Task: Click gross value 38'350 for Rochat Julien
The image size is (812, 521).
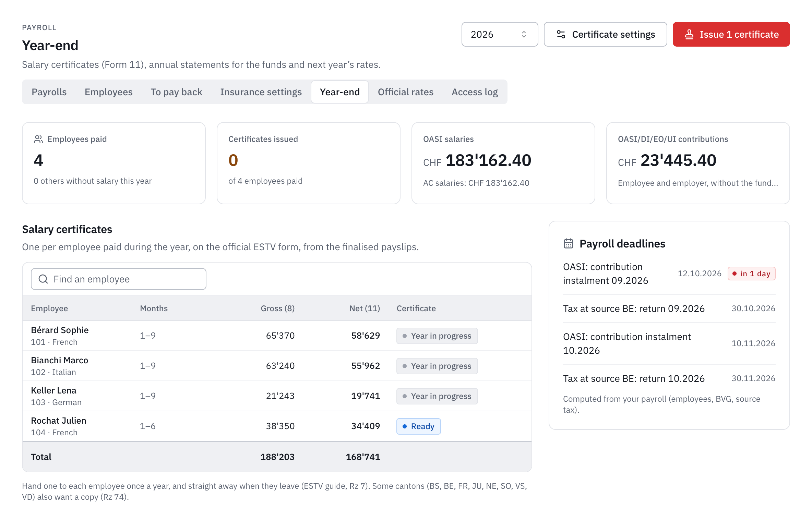Action: point(280,426)
